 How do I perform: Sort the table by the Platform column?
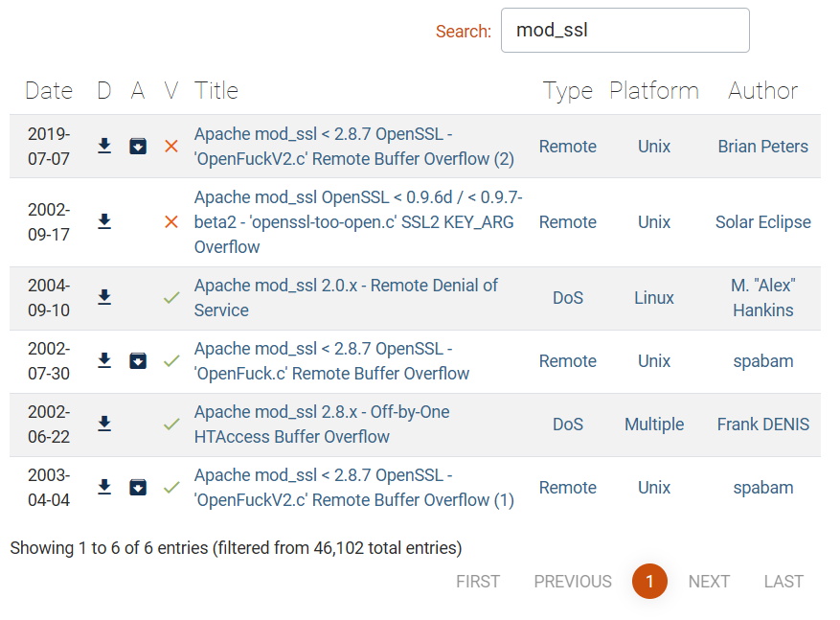coord(654,91)
